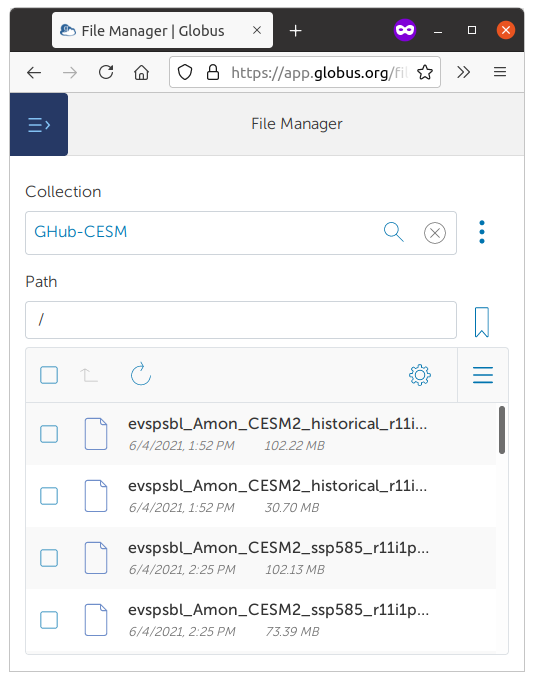The height and width of the screenshot is (681, 534).
Task: Select the 73.39 MB ssp585 file row
Action: click(x=261, y=620)
